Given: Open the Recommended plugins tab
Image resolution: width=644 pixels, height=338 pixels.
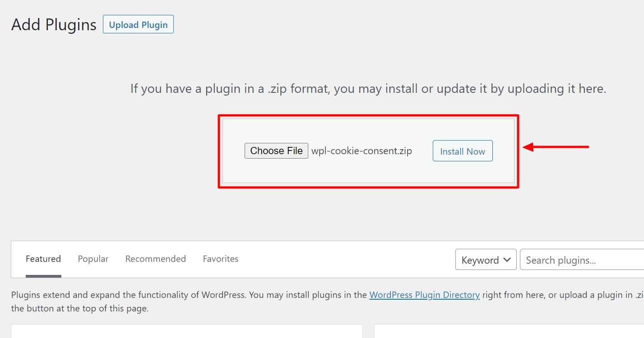Looking at the screenshot, I should coord(155,259).
